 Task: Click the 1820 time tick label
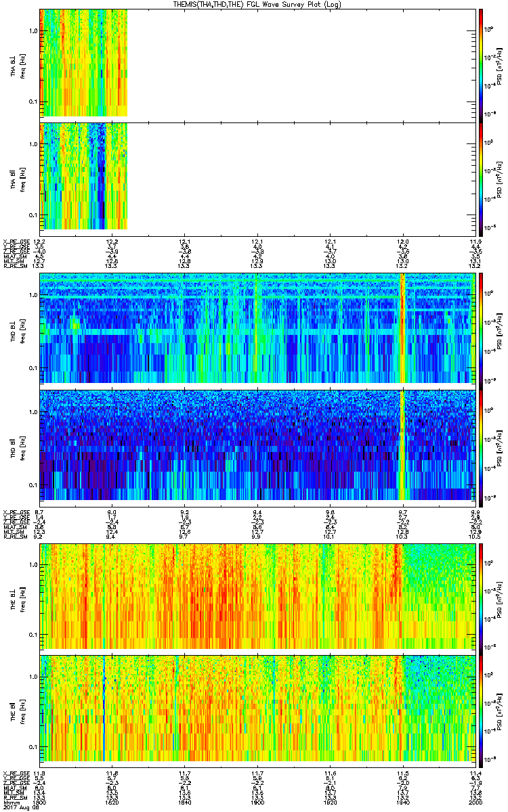coord(112,803)
